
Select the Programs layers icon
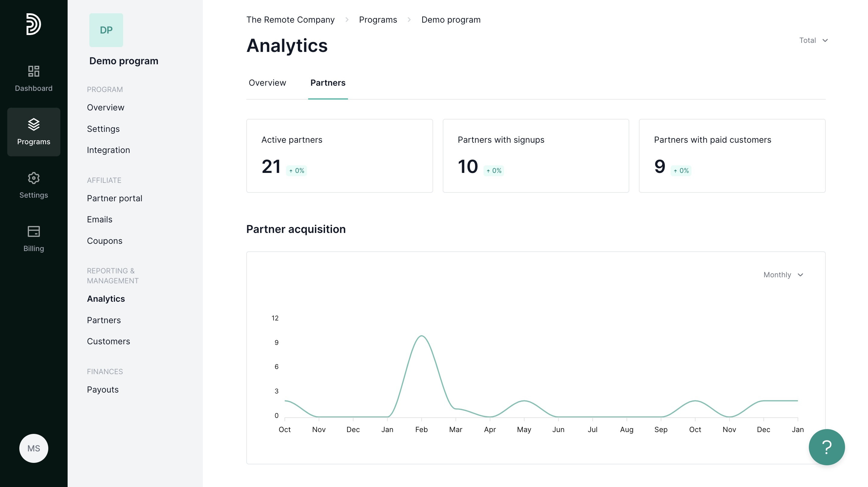pyautogui.click(x=34, y=124)
